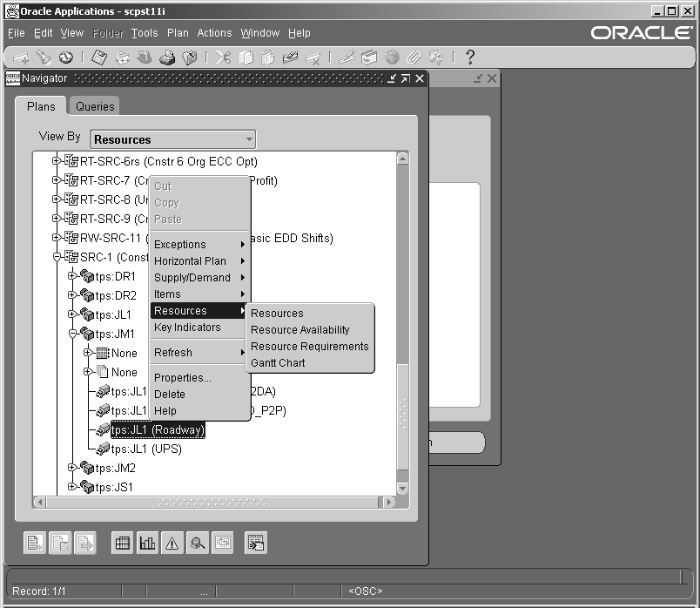
Task: Expand the RT-SRC-7 plan node
Action: (56, 180)
